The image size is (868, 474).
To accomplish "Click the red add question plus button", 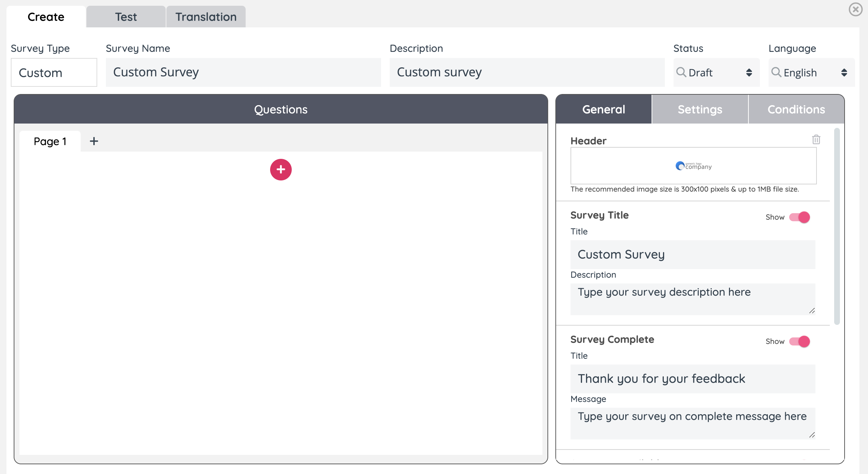I will point(281,170).
